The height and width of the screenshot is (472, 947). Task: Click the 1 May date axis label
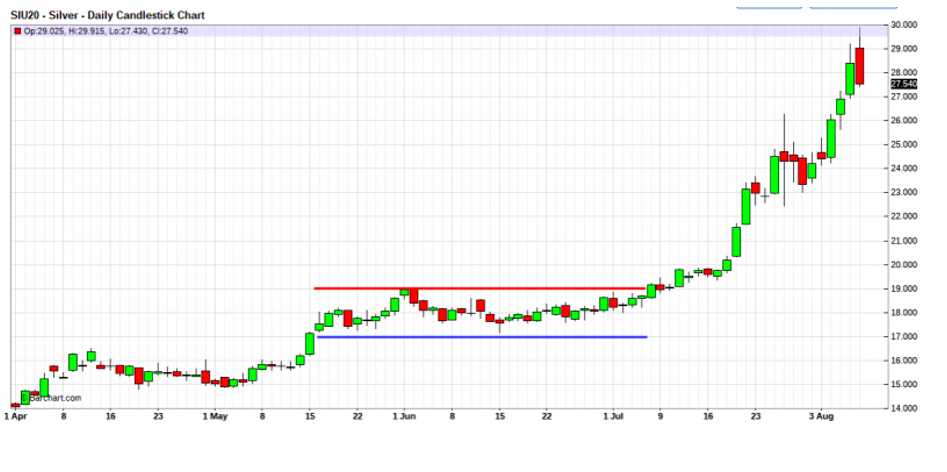coord(214,416)
